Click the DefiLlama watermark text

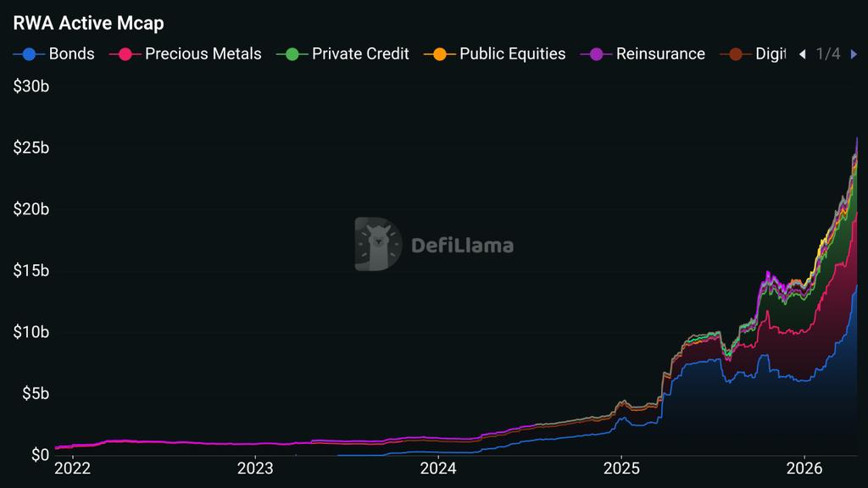[462, 246]
